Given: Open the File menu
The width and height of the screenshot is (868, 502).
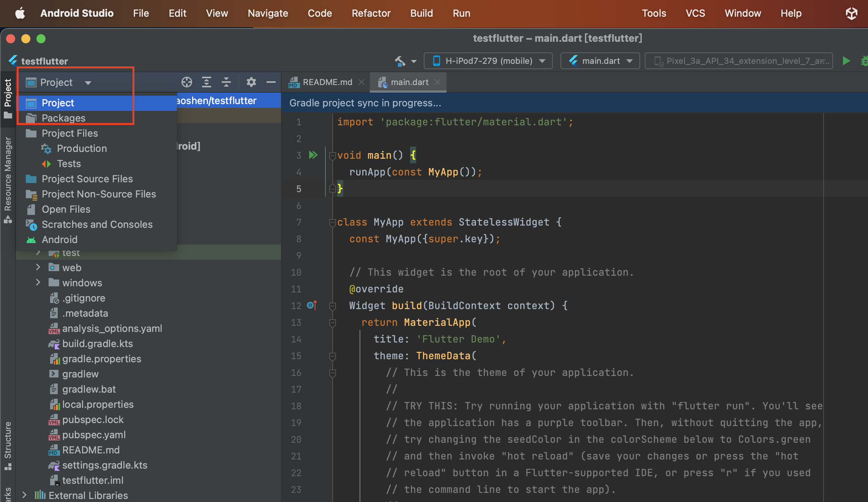Looking at the screenshot, I should 141,13.
